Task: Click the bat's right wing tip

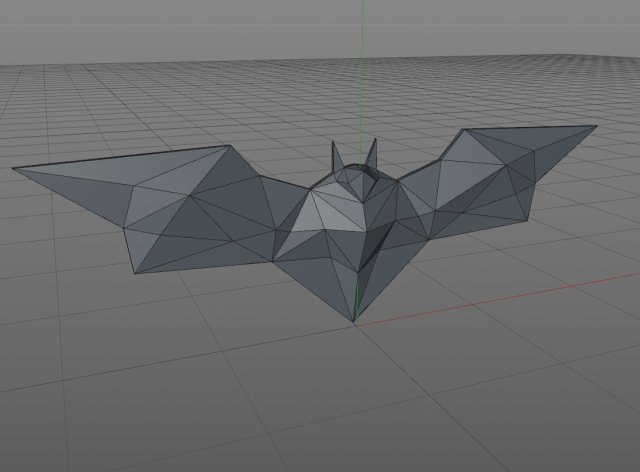Action: pyautogui.click(x=594, y=127)
